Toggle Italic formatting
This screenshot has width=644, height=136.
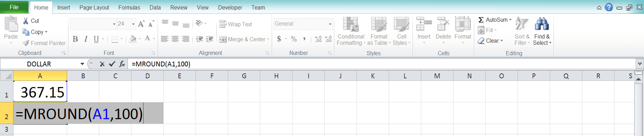(x=86, y=39)
